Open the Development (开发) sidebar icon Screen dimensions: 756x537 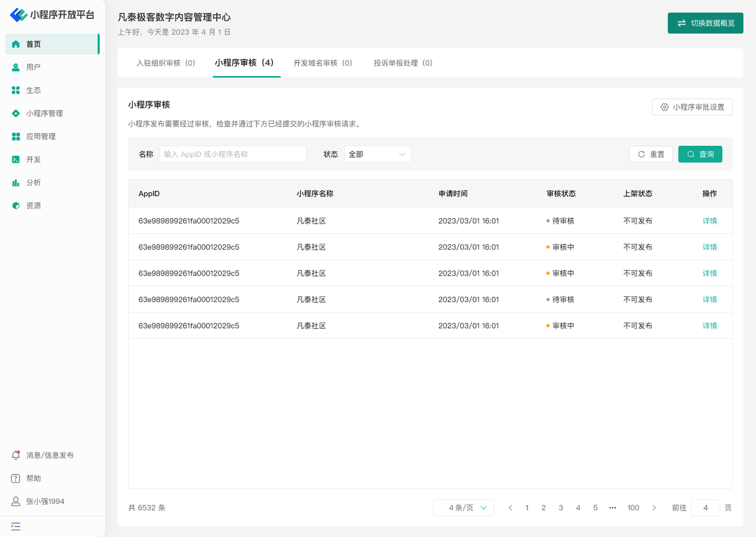click(x=16, y=159)
